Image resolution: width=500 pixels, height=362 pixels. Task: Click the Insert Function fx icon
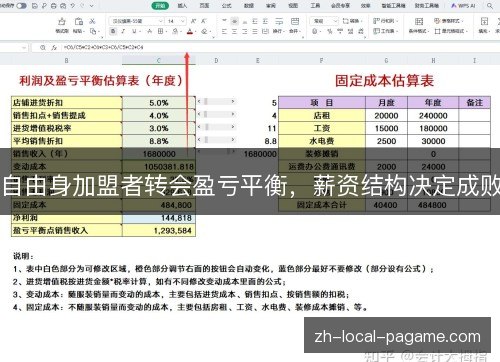click(x=54, y=48)
